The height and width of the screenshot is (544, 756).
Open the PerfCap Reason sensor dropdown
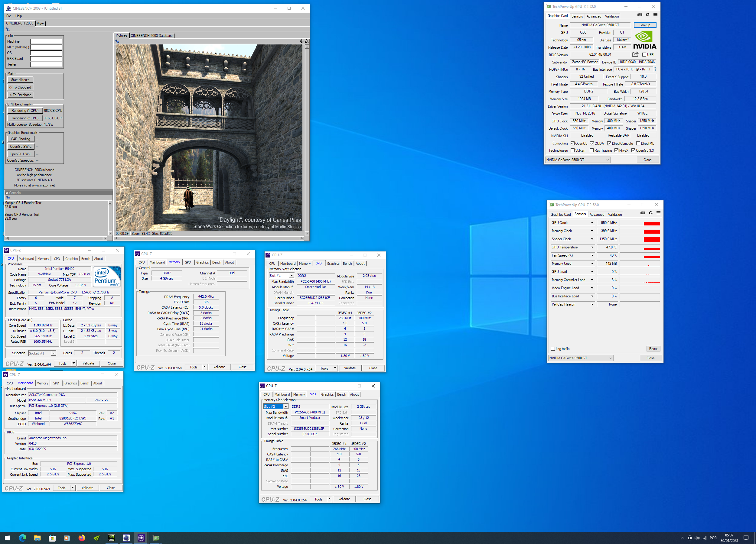592,304
